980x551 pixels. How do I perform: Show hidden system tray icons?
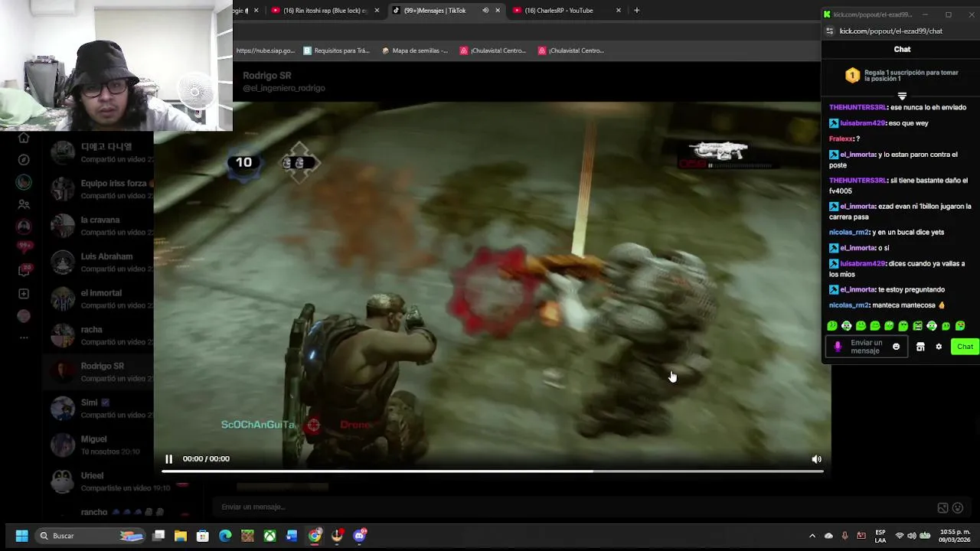[x=812, y=536]
